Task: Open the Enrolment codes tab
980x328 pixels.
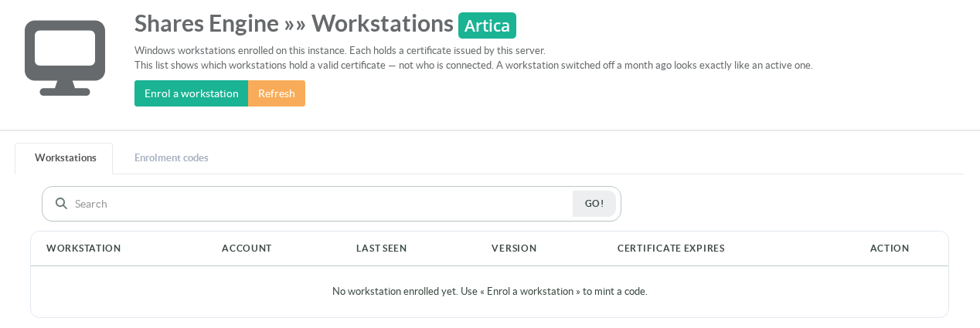Action: pos(172,157)
